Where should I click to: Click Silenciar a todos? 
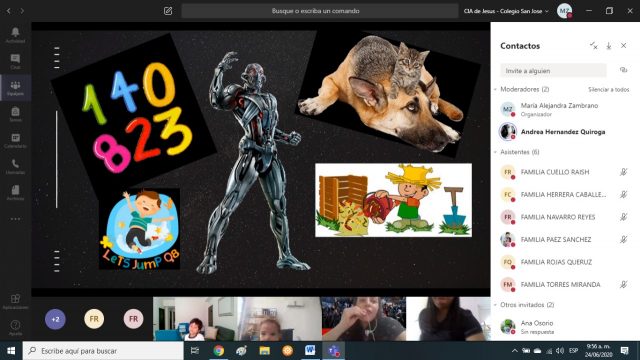coord(609,89)
